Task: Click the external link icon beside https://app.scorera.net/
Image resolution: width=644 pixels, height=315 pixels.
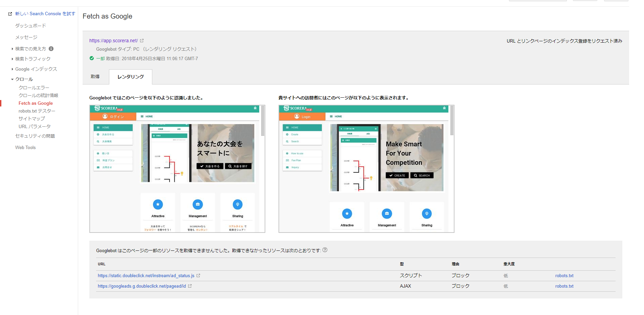Action: tap(142, 40)
